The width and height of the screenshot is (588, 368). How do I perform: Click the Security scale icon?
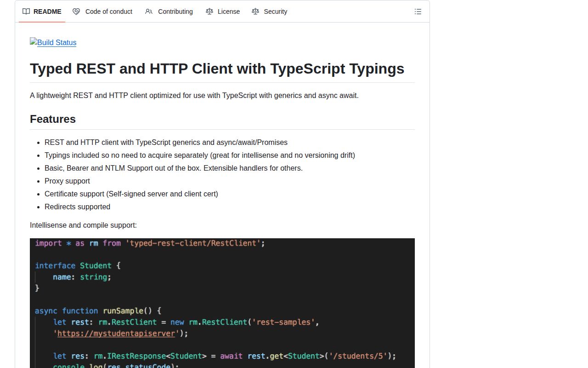[255, 11]
